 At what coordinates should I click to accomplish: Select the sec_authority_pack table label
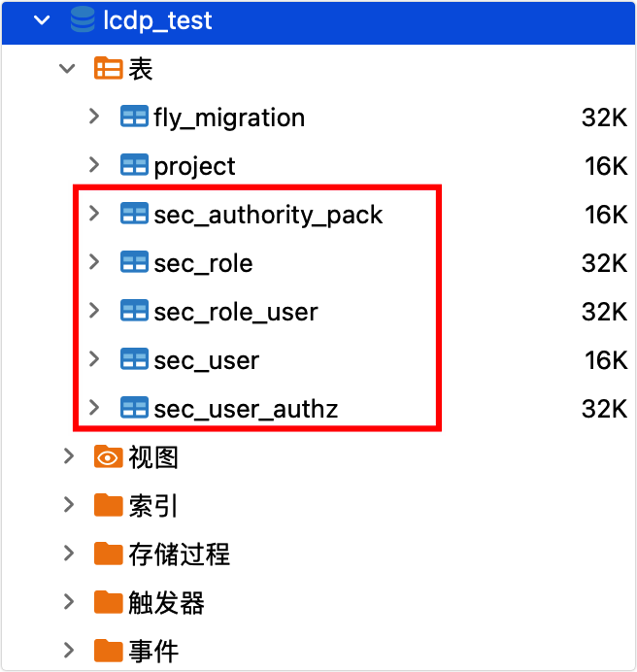click(268, 215)
